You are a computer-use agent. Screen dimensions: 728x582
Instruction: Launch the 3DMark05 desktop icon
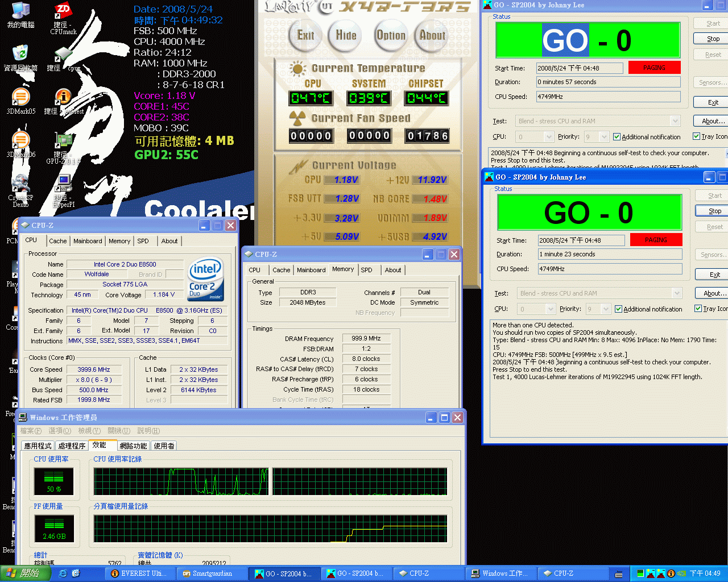tap(20, 102)
